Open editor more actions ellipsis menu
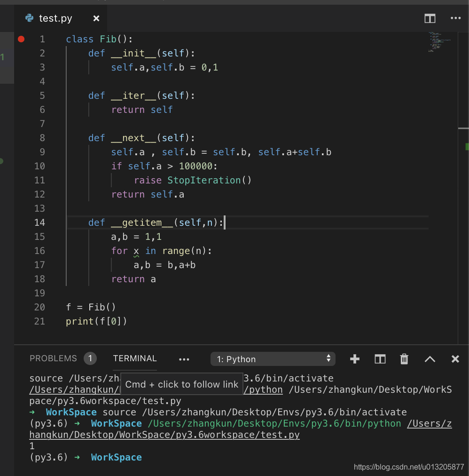Viewport: 469px width, 476px height. click(456, 18)
